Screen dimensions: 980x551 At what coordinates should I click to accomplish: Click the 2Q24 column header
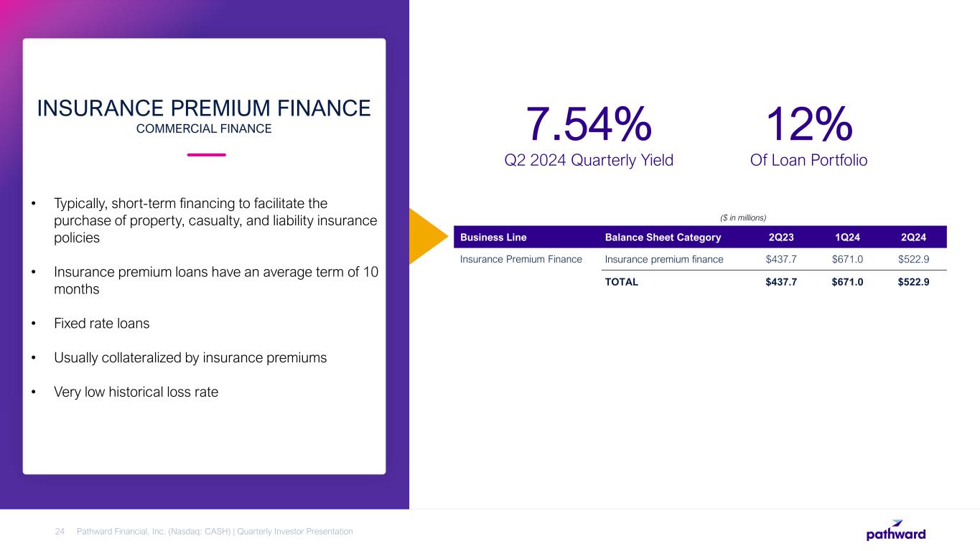pos(913,237)
